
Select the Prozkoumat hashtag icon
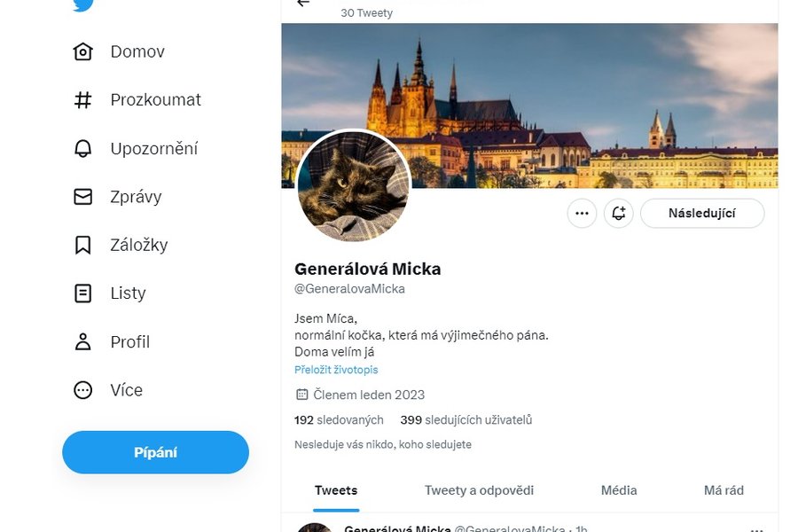82,99
